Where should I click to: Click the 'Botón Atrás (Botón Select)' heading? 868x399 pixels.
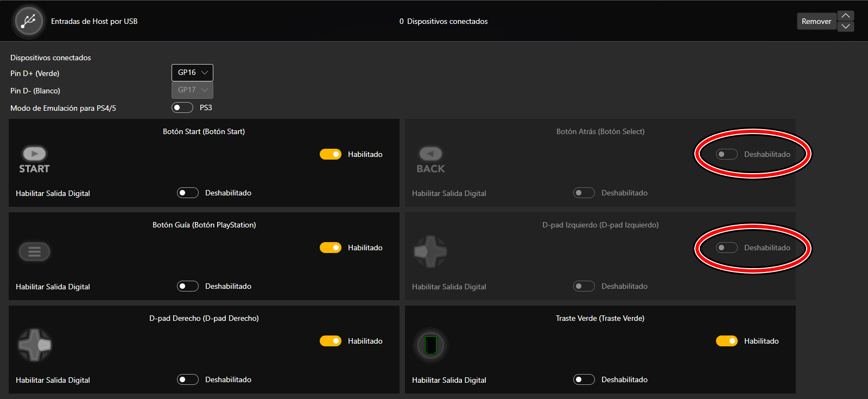(600, 131)
